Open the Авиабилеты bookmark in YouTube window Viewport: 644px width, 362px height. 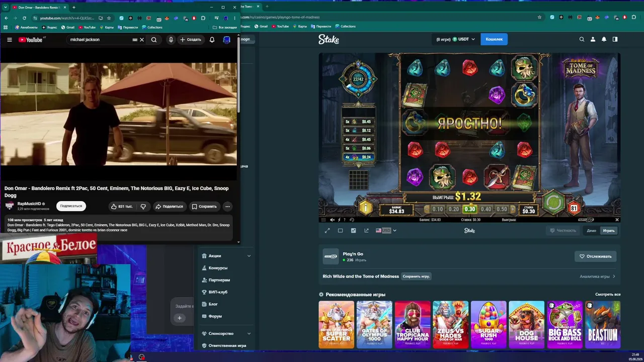pos(27,27)
